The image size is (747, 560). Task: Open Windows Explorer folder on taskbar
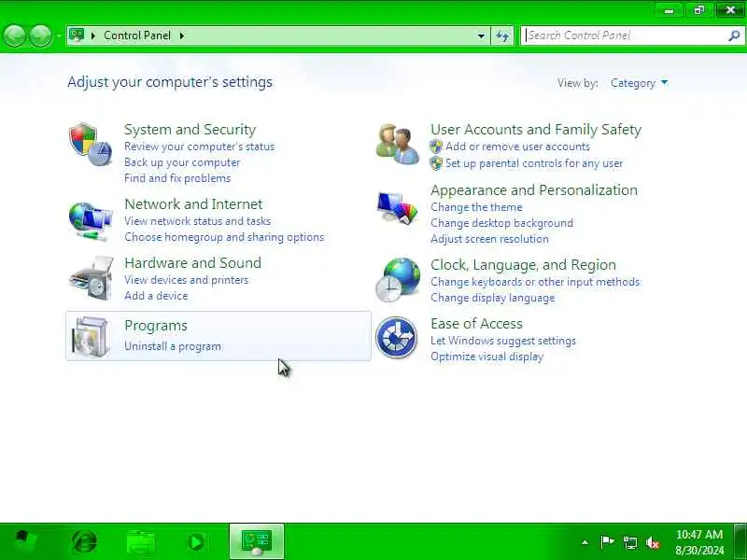tap(141, 542)
